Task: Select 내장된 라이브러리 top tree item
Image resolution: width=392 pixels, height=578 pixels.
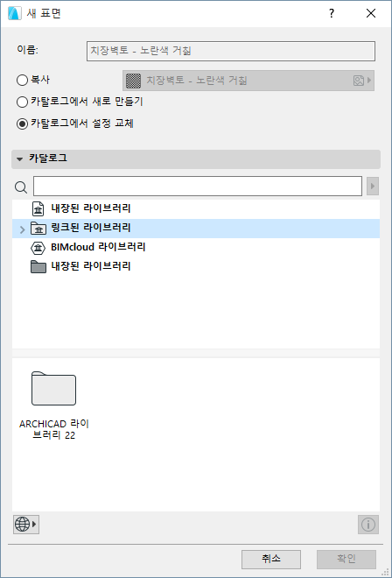Action: tap(196, 209)
